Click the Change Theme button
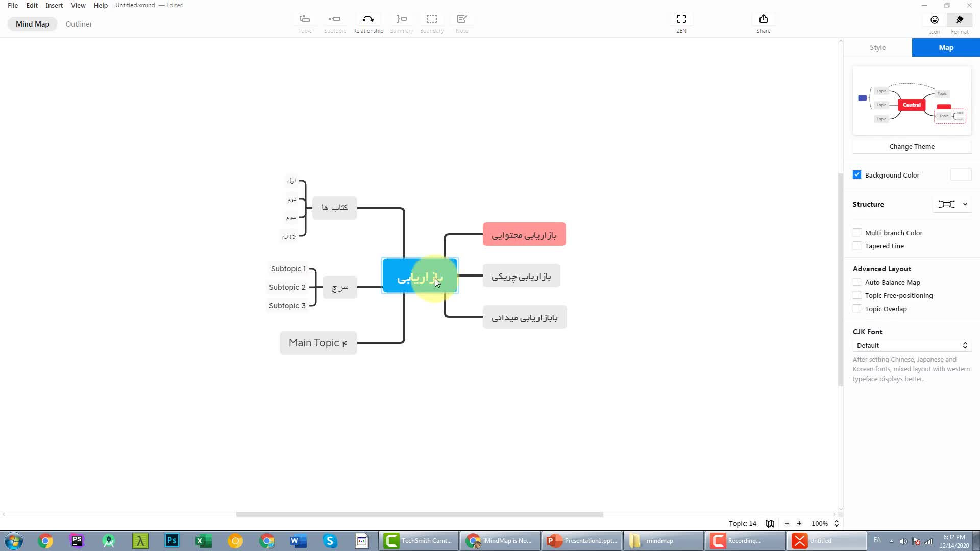 (912, 146)
